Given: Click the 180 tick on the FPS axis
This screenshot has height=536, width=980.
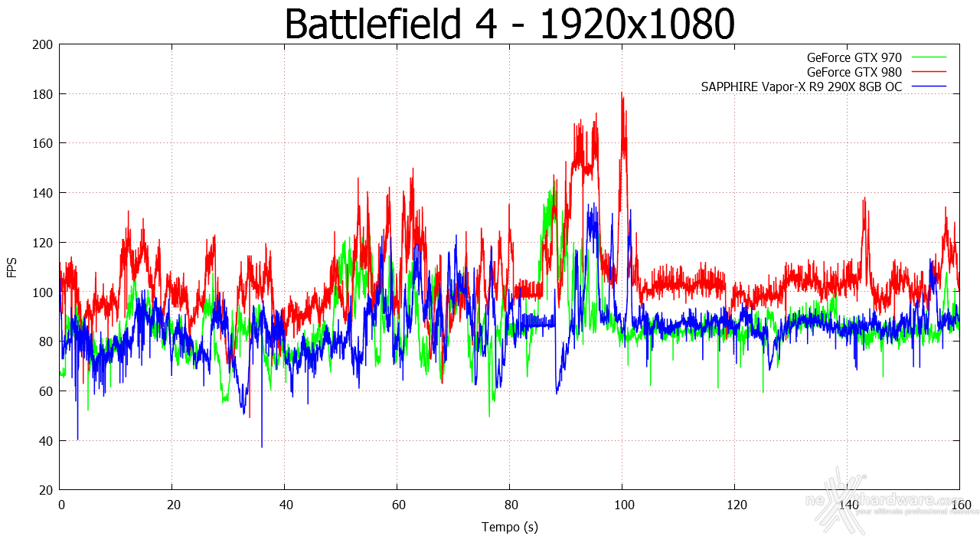Looking at the screenshot, I should coord(44,94).
